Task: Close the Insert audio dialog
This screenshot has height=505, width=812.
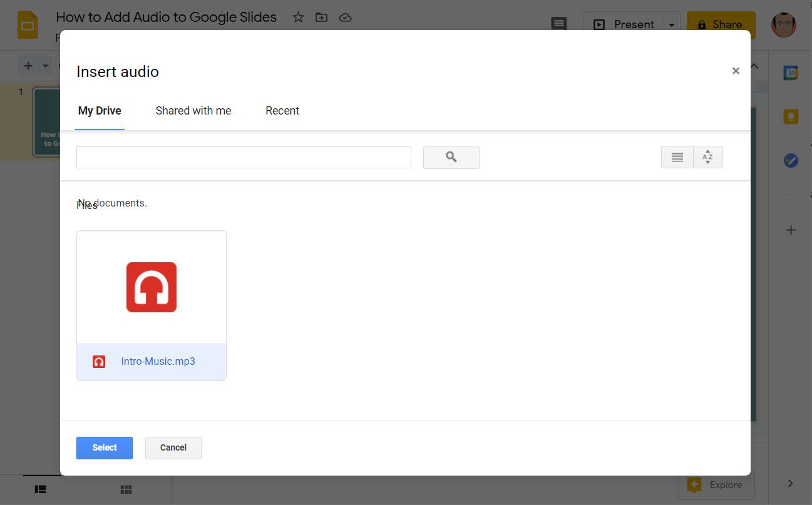Action: point(736,71)
